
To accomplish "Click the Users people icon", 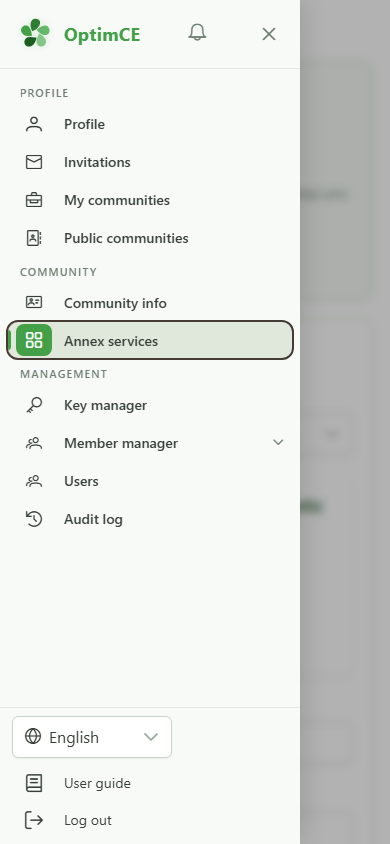I will click(x=34, y=481).
